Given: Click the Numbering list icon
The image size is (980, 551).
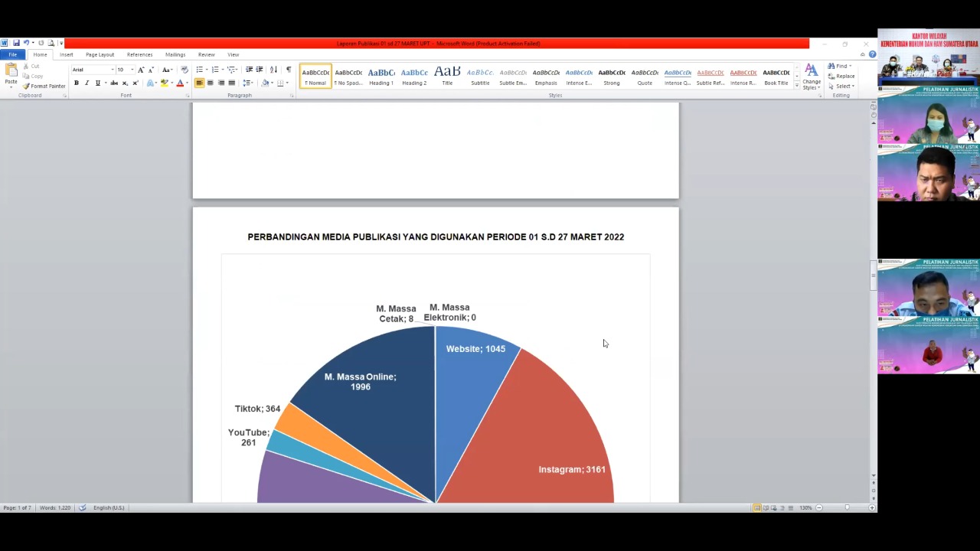Looking at the screenshot, I should click(x=215, y=70).
